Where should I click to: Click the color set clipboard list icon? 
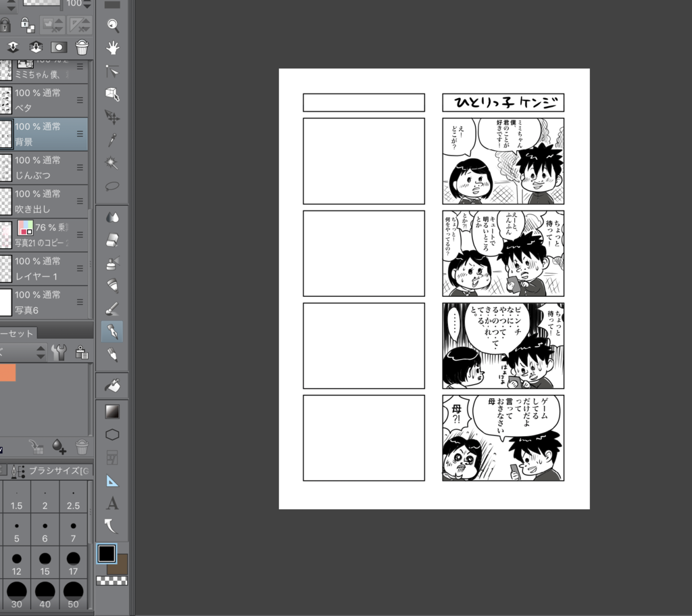(x=82, y=352)
